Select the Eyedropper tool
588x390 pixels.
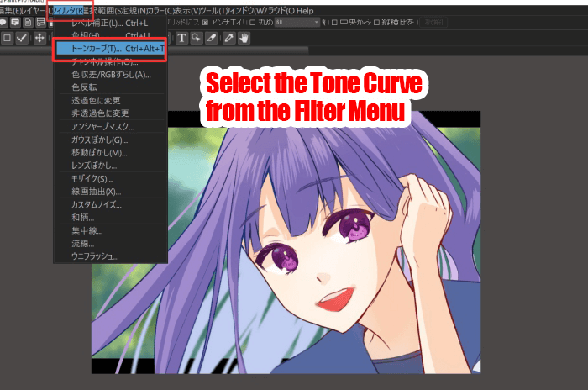tap(228, 38)
